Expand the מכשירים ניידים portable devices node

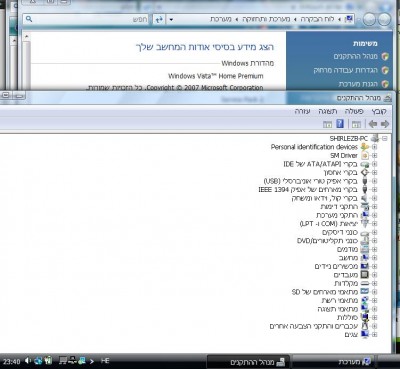pyautogui.click(x=374, y=266)
